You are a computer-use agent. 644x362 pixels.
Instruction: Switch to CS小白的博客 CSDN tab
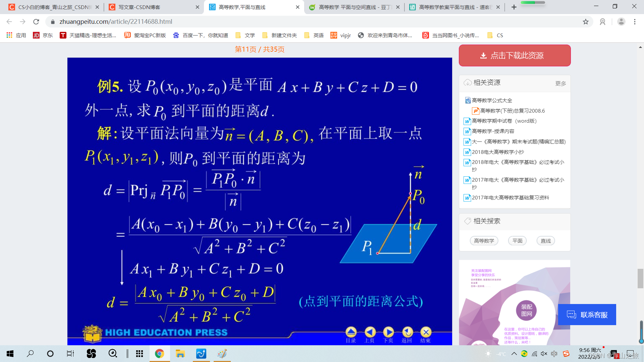54,7
